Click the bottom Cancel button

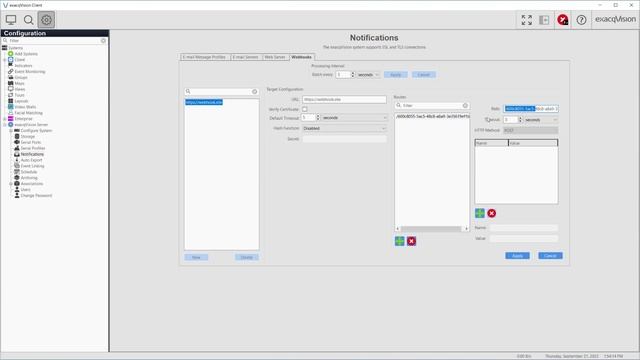550,256
